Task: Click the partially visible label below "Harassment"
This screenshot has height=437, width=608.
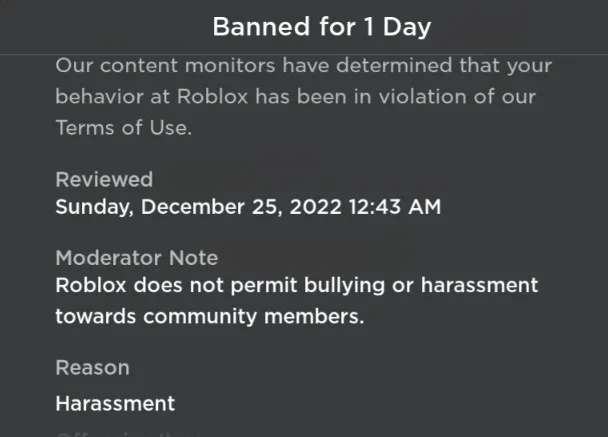Action: (110, 434)
